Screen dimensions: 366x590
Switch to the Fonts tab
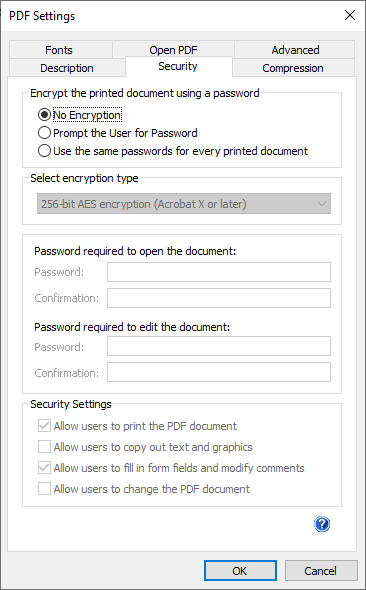click(61, 50)
